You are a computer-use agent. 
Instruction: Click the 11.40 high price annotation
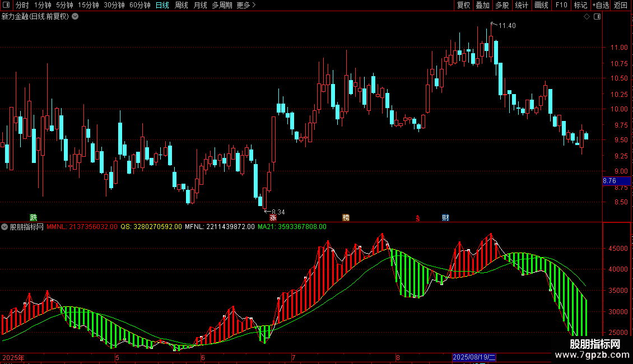pyautogui.click(x=507, y=25)
